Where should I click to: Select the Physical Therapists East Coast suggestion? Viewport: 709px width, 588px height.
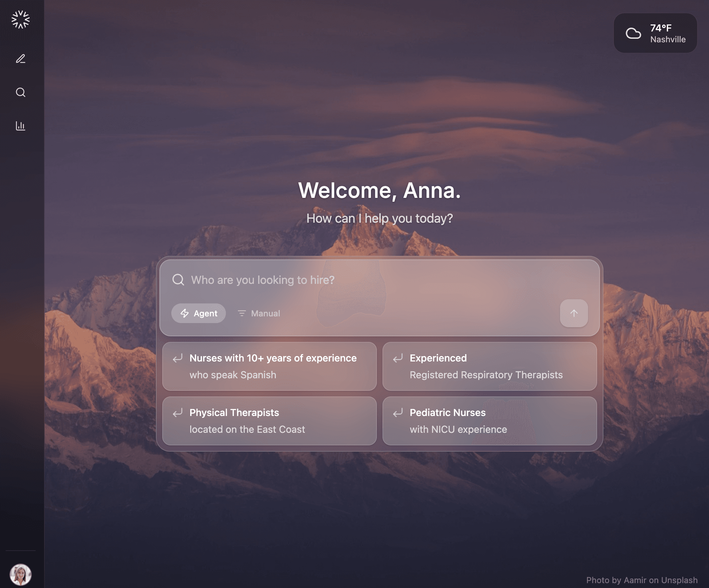click(x=269, y=421)
